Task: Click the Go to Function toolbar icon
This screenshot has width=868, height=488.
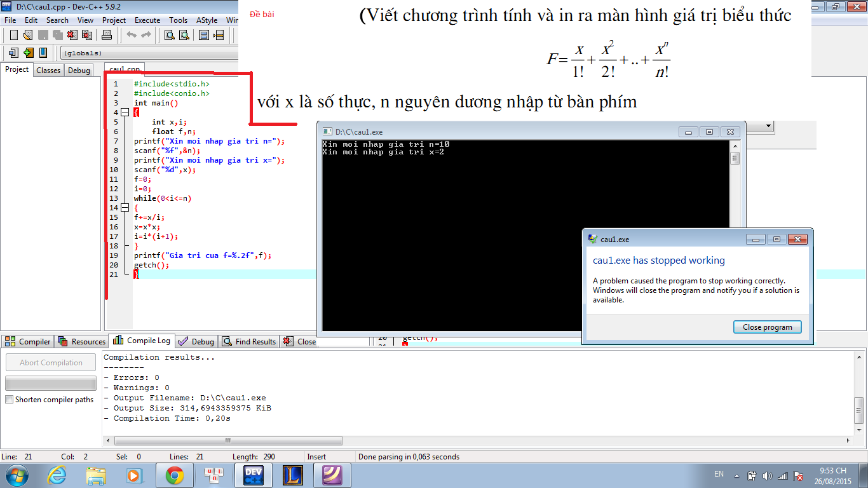Action: pos(205,35)
